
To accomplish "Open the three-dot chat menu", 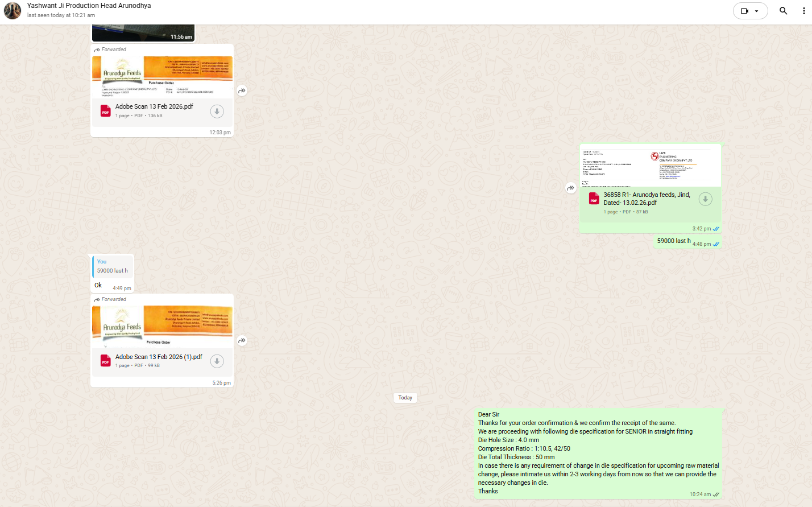I will coord(803,11).
